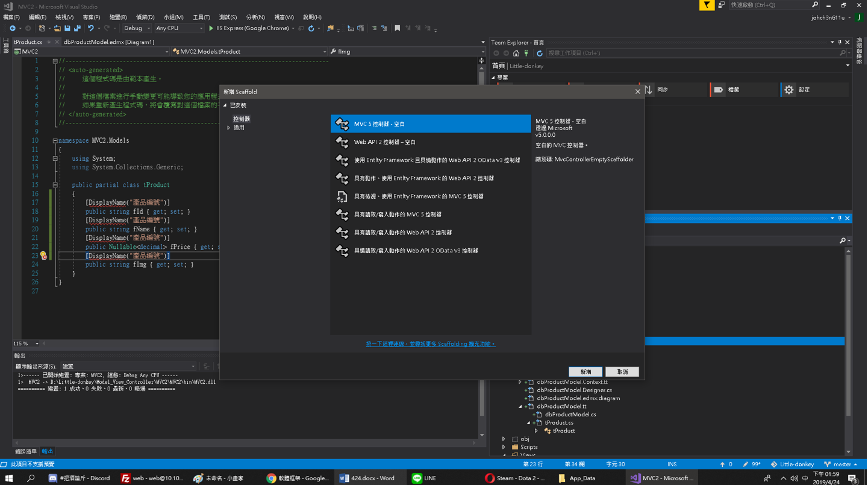The height and width of the screenshot is (485, 868).
Task: Refresh the Team Explorer panel
Action: click(x=540, y=53)
